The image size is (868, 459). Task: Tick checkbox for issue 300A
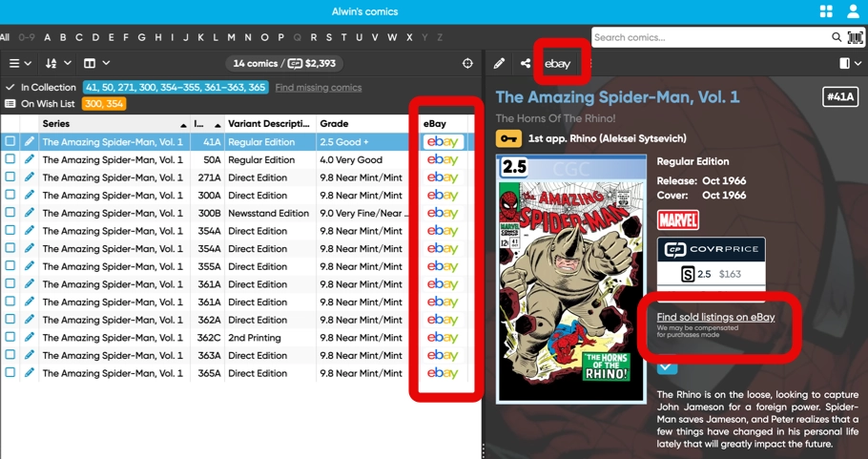pos(10,195)
